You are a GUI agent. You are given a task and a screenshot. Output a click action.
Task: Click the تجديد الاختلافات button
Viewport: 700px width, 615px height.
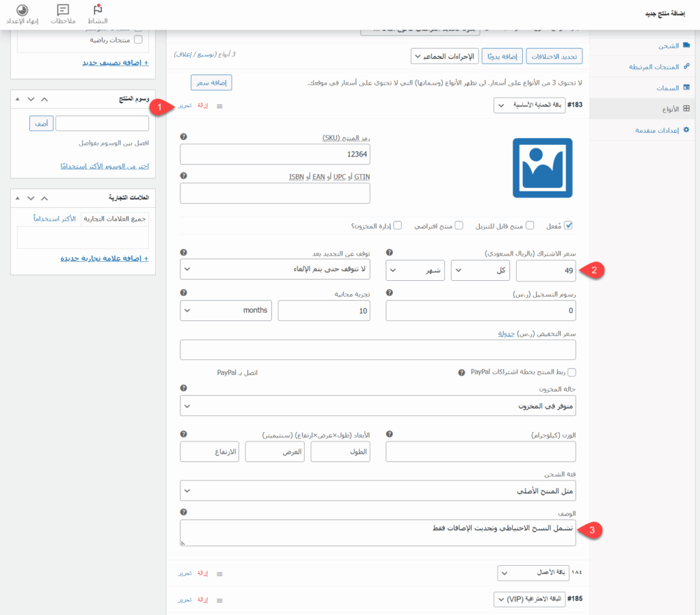554,56
